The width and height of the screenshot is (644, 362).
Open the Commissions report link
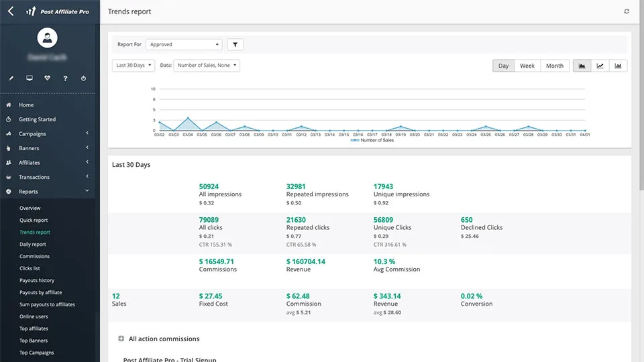tap(35, 256)
